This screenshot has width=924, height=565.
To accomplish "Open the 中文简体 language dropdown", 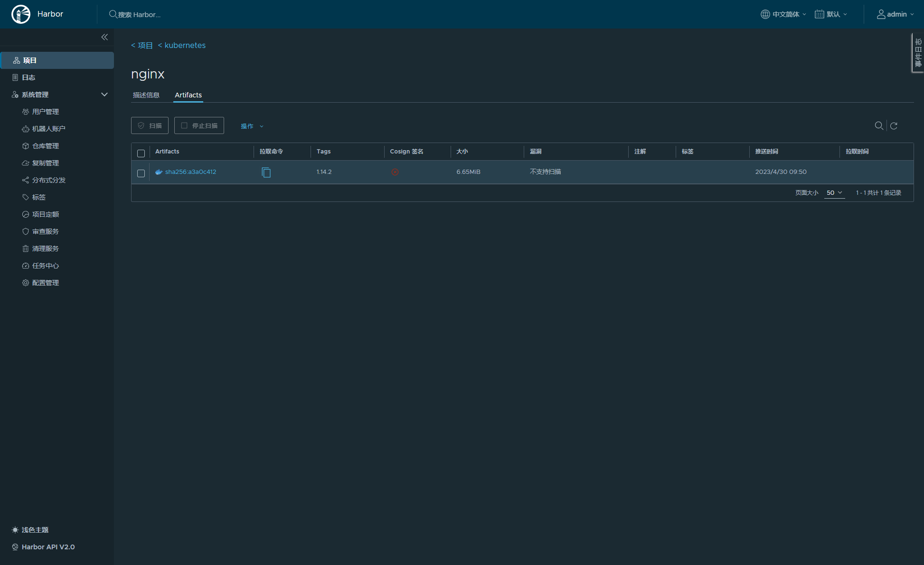I will tap(783, 14).
